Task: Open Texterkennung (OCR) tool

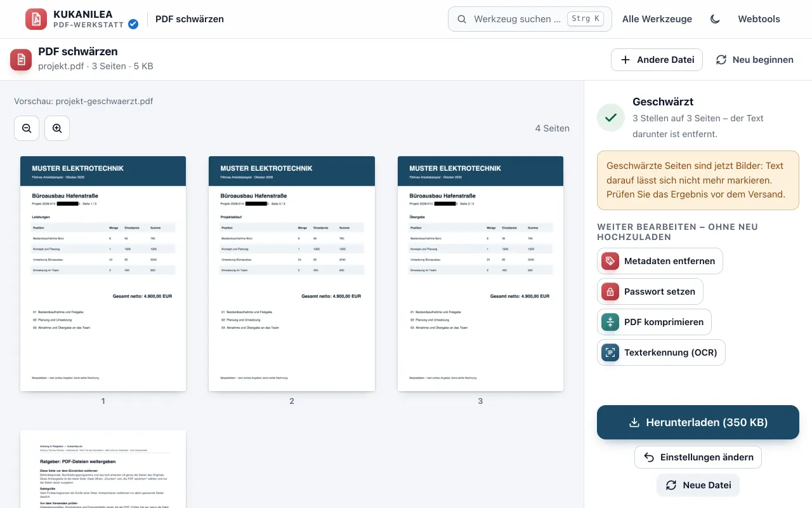Action: pos(661,352)
